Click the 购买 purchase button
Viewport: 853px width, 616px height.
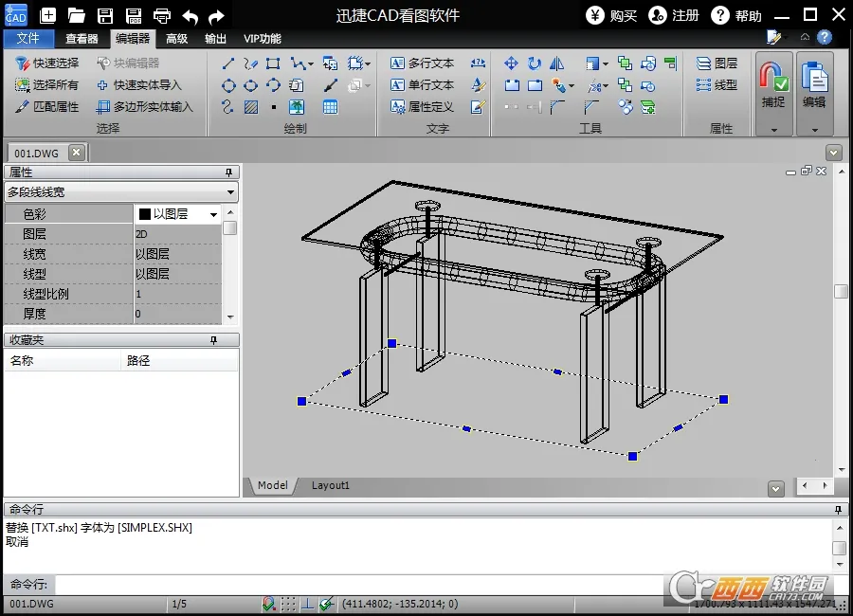[x=611, y=15]
